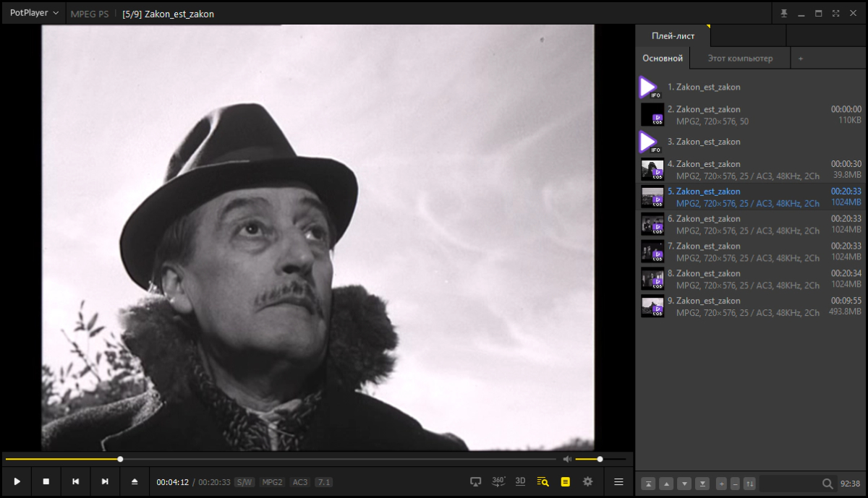Open the hamburger menu in control bar
Viewport: 868px width, 498px height.
point(618,481)
